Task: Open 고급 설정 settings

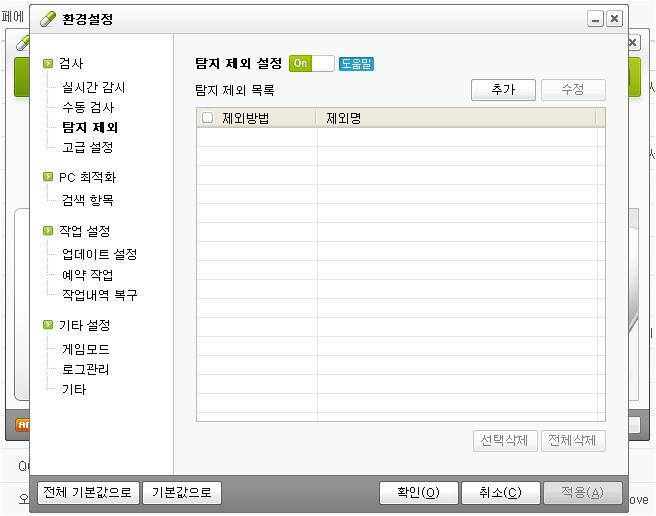Action: point(87,147)
